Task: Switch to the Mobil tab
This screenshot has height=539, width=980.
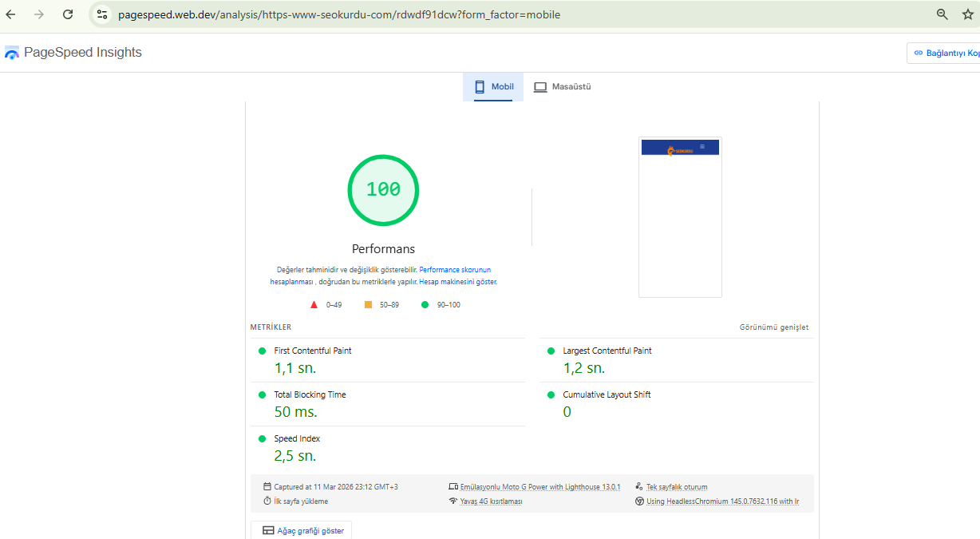Action: [x=493, y=87]
